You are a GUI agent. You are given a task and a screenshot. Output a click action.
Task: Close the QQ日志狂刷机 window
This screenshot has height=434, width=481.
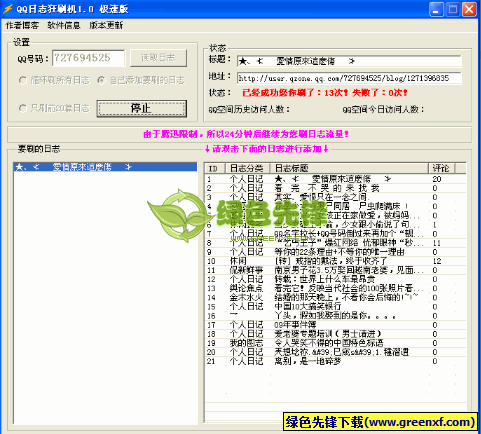[x=469, y=9]
